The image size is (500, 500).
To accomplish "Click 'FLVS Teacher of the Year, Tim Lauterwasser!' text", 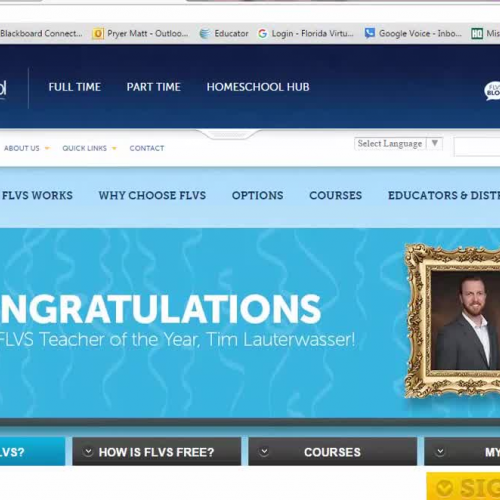I will (177, 340).
